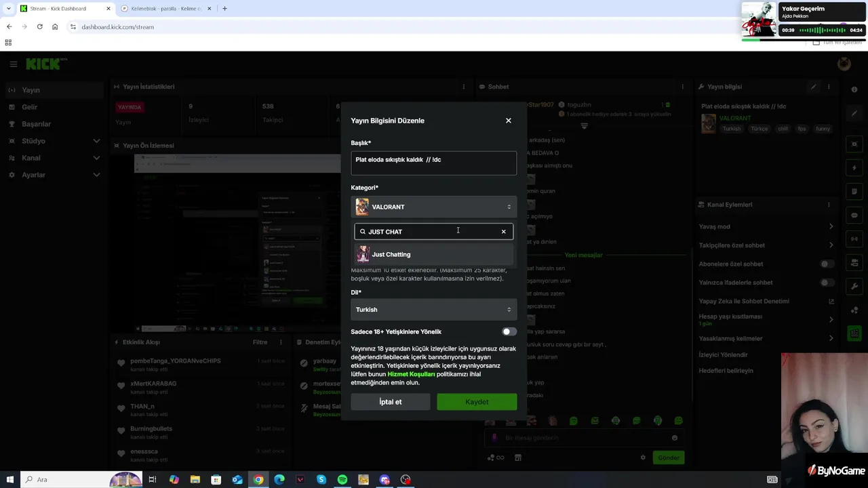Click the wrench icon in right toolbar
This screenshot has width=868, height=488.
point(854,286)
